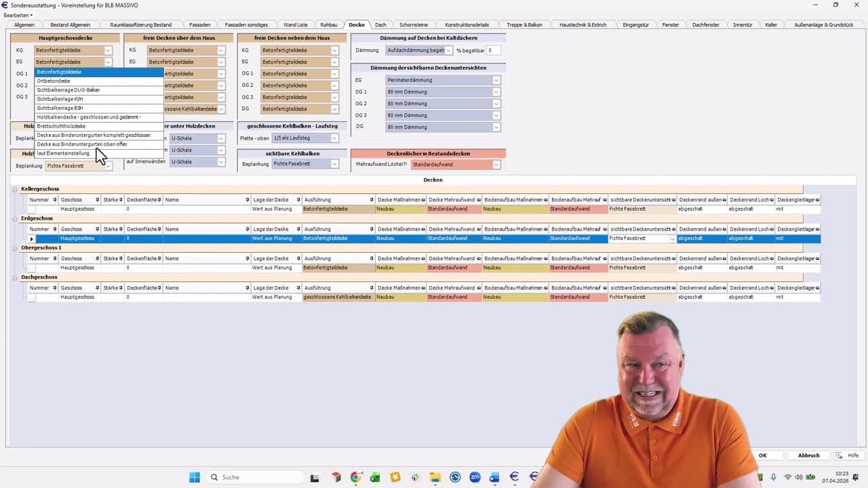Click the row selector arrow in the Erdgeschoss row
This screenshot has height=488, width=868.
31,239
